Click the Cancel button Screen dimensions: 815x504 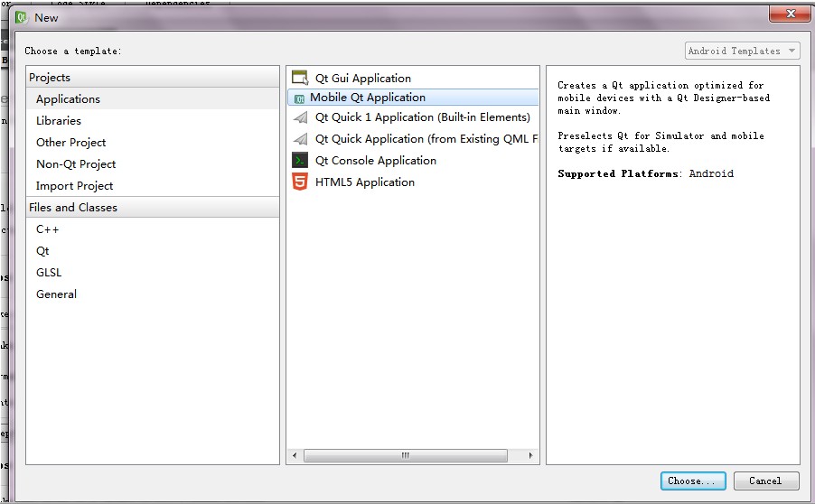pos(765,481)
